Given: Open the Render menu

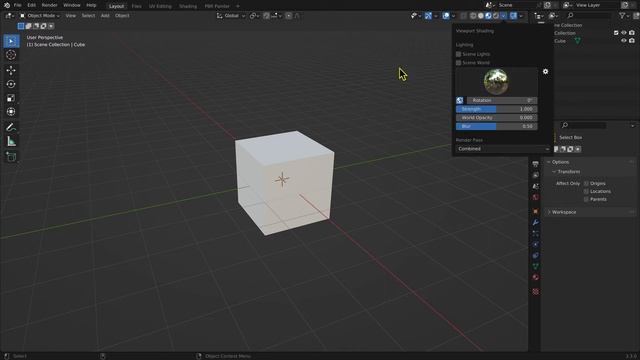Looking at the screenshot, I should (x=49, y=5).
